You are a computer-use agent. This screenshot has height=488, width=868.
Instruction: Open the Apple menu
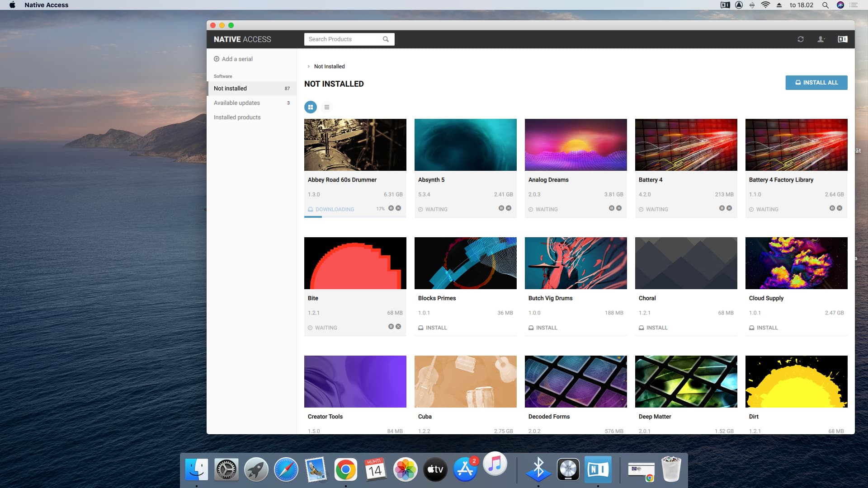pyautogui.click(x=12, y=5)
